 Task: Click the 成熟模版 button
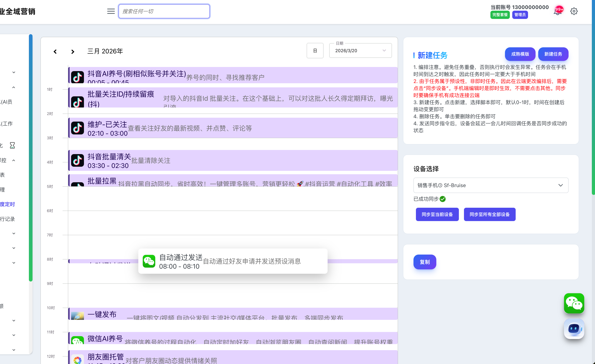[520, 54]
